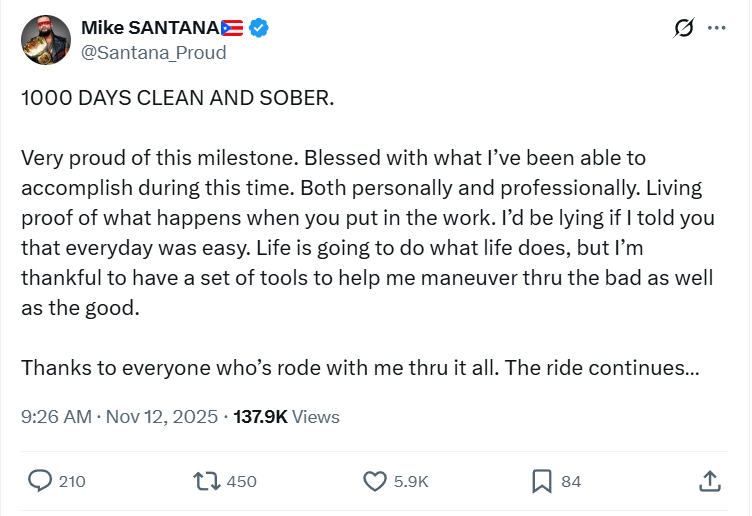The height and width of the screenshot is (516, 752).
Task: Click Mike Santana's profile avatar
Action: [x=46, y=40]
